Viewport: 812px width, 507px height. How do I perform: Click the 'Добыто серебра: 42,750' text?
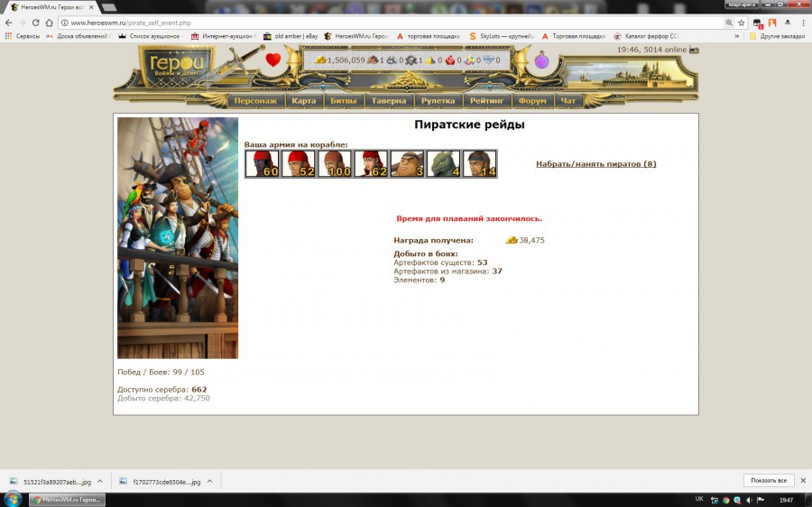[163, 398]
